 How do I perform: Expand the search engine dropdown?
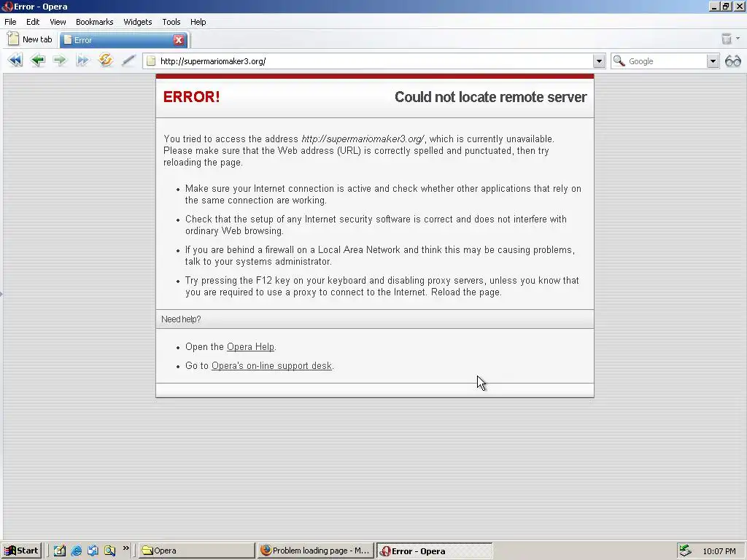click(713, 61)
